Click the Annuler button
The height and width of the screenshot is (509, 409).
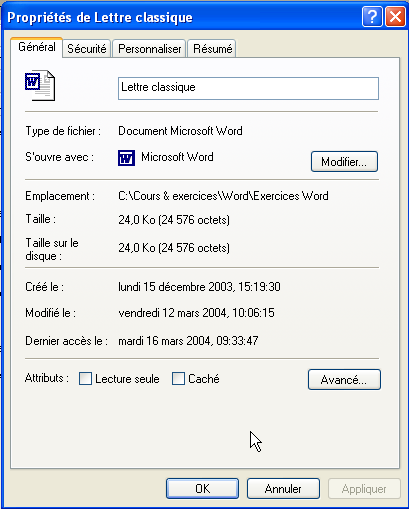(283, 489)
